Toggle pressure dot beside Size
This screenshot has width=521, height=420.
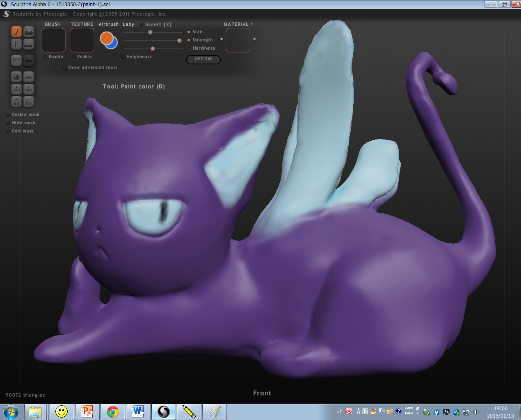click(189, 32)
